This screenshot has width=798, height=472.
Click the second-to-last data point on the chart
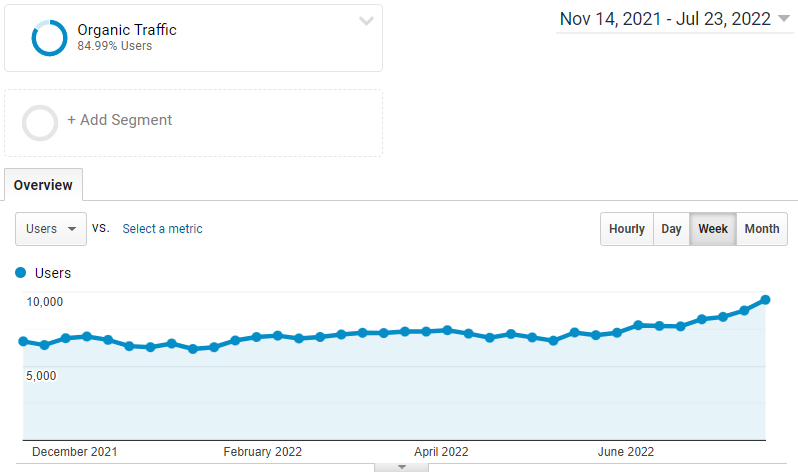click(x=744, y=310)
